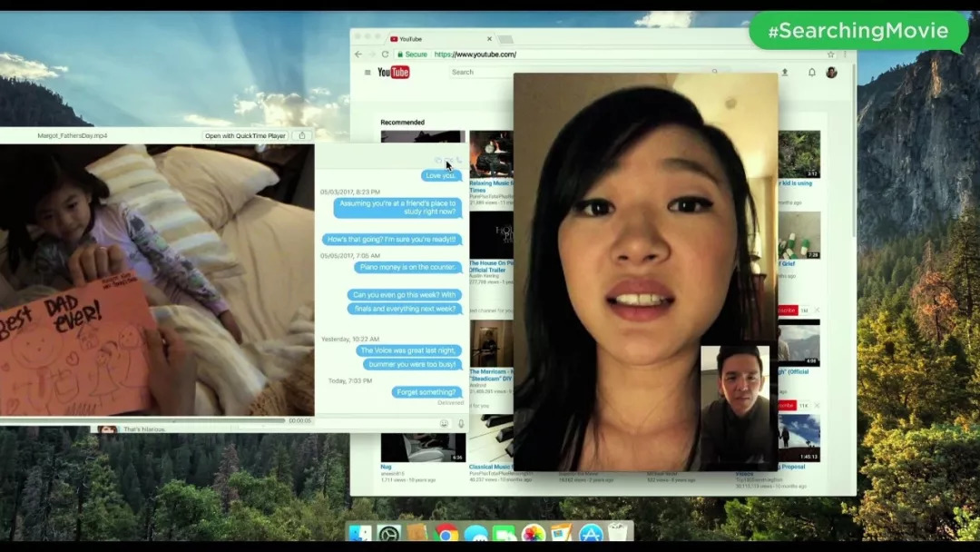This screenshot has width=980, height=552.
Task: Open the Chrome three-dot menu
Action: (x=845, y=54)
